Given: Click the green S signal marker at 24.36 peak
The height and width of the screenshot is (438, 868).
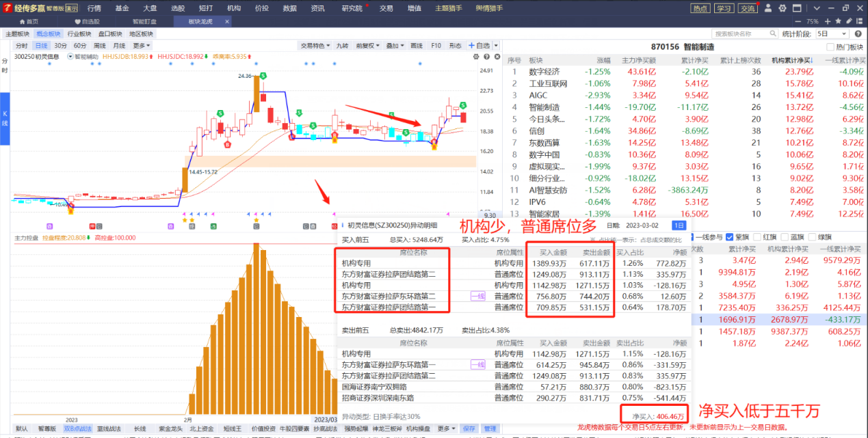Looking at the screenshot, I should [x=263, y=75].
